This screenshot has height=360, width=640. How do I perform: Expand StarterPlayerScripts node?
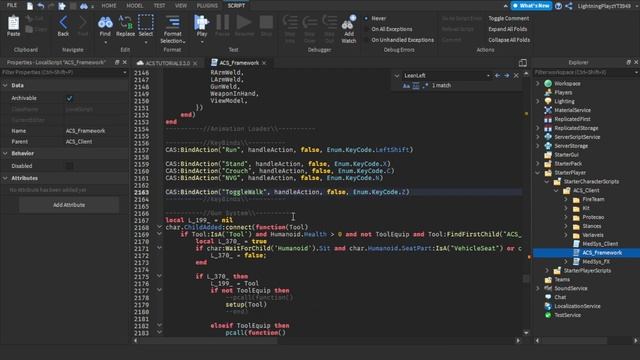[547, 271]
